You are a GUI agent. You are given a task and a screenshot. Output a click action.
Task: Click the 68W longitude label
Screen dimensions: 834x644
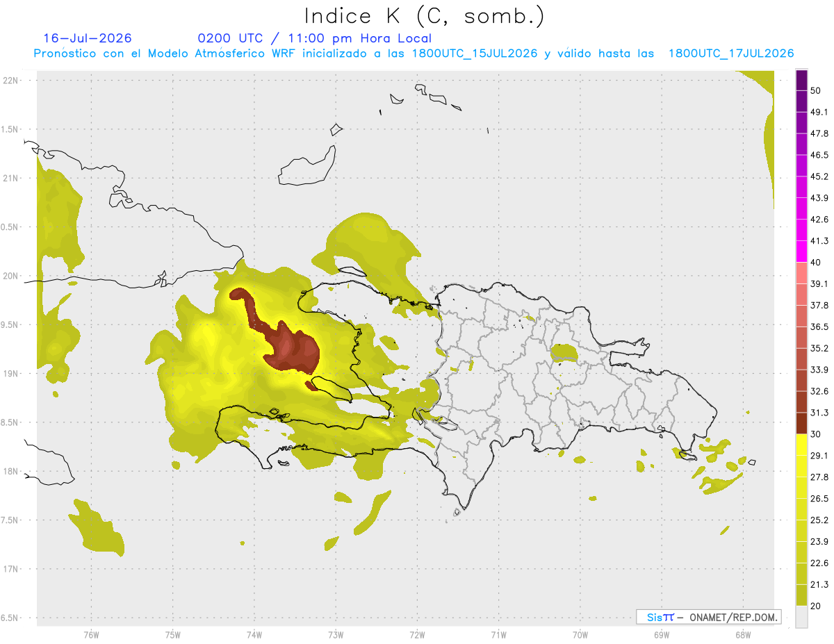tap(742, 634)
